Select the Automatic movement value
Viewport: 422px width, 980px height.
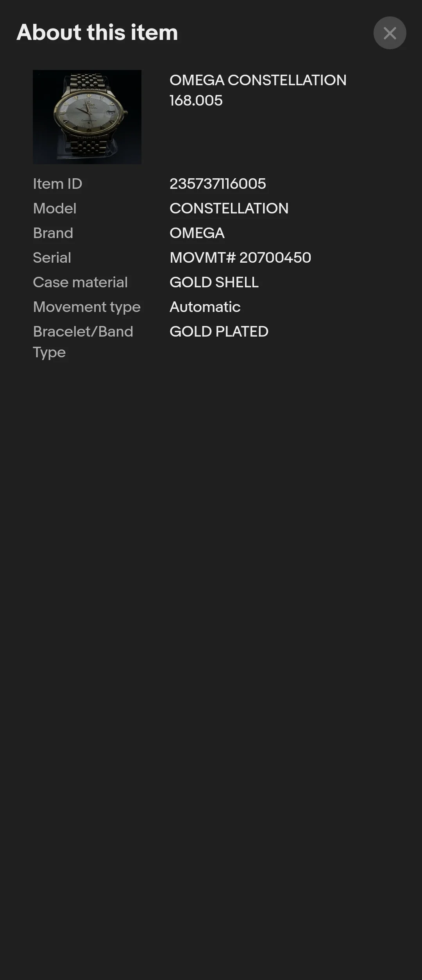pos(205,307)
